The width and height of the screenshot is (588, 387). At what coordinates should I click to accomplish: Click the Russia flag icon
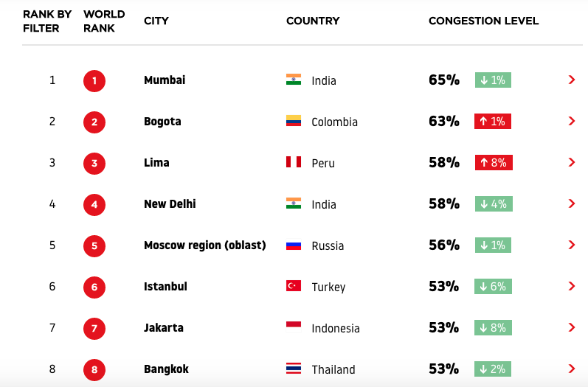coord(293,245)
